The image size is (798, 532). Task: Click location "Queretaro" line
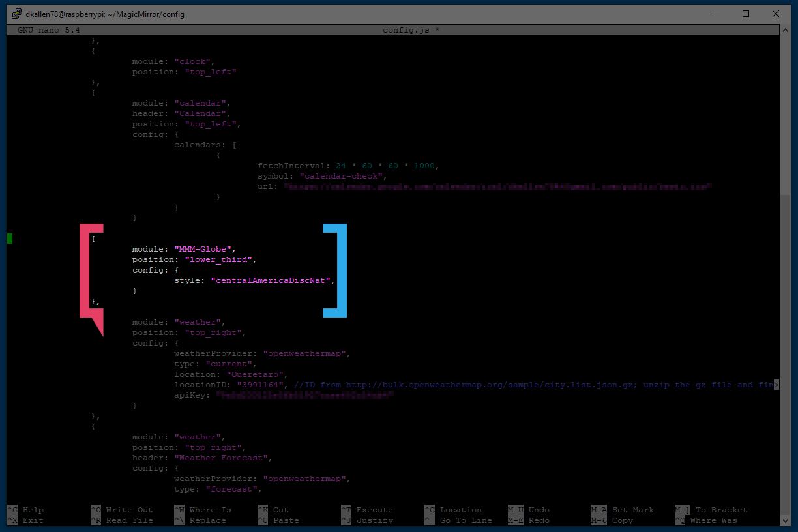(231, 374)
